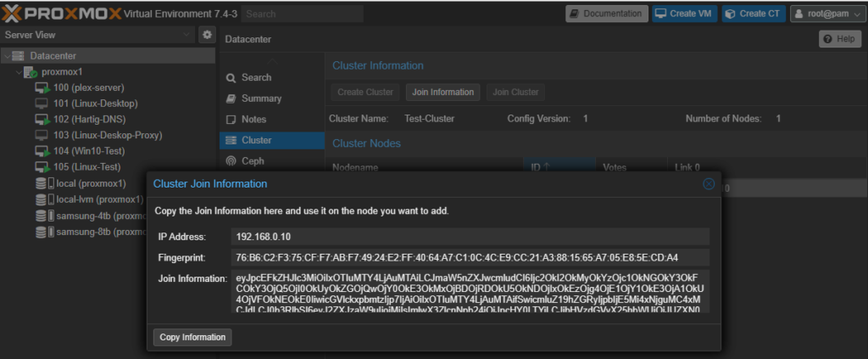Viewport: 868px width, 359px height.
Task: Click the Copy Information button
Action: (x=192, y=337)
